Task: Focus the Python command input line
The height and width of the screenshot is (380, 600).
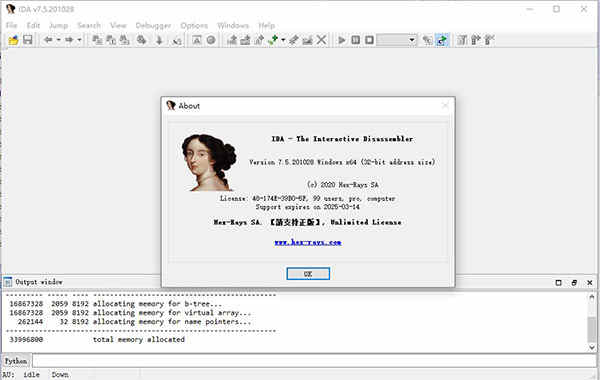Action: pyautogui.click(x=314, y=361)
